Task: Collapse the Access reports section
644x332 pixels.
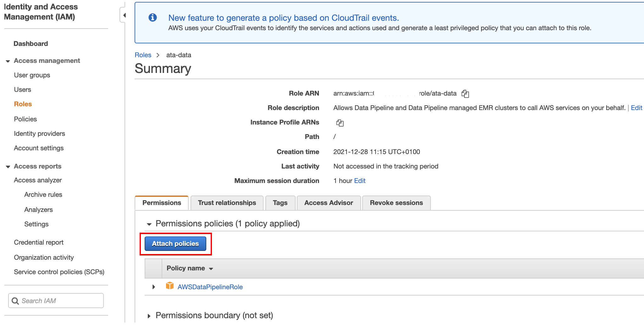Action: pos(8,167)
